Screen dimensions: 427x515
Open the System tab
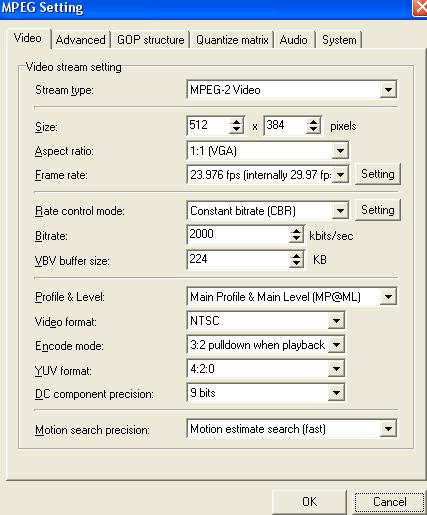(339, 40)
